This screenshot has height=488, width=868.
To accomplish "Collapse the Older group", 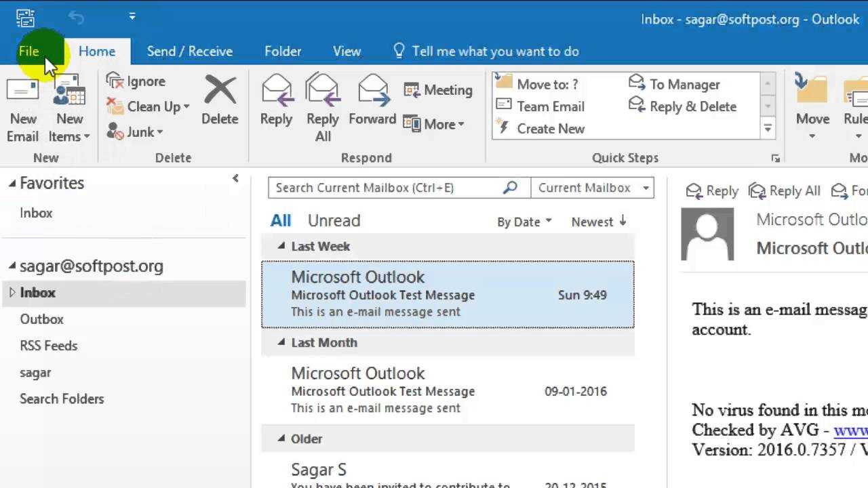I will pos(282,439).
